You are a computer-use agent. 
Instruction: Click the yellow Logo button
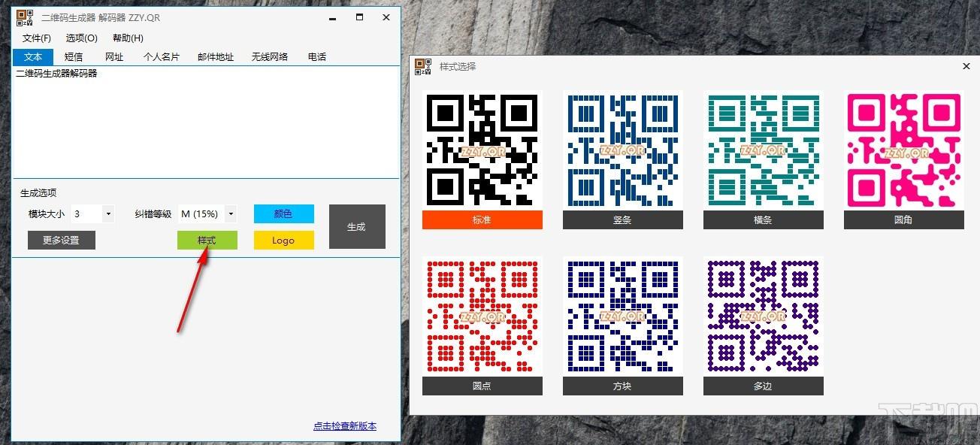point(283,241)
